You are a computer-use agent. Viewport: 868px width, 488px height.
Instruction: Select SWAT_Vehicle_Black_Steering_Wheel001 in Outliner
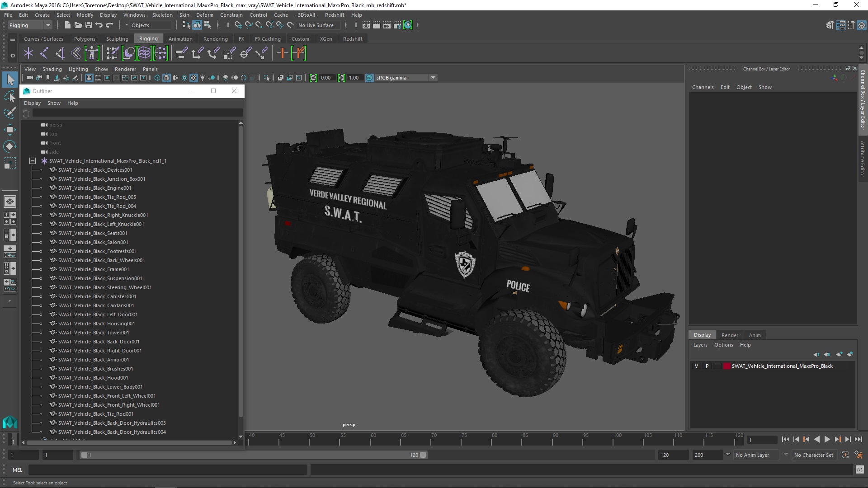point(104,287)
